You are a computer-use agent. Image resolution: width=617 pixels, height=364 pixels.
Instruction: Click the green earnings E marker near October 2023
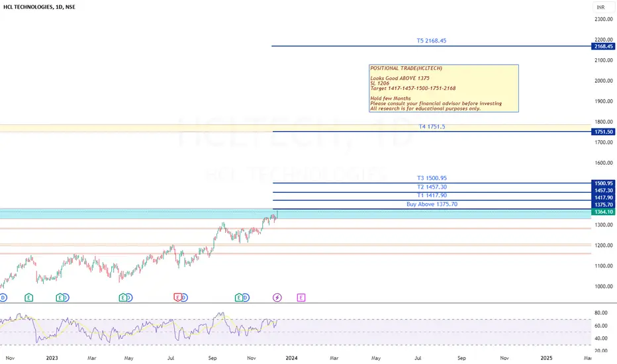click(239, 298)
